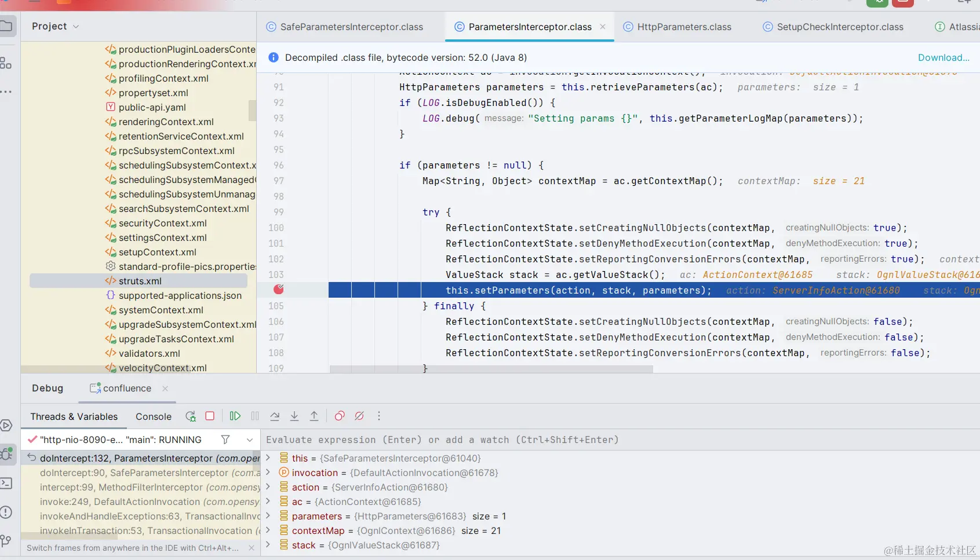Click the Download... sources link

tap(943, 57)
